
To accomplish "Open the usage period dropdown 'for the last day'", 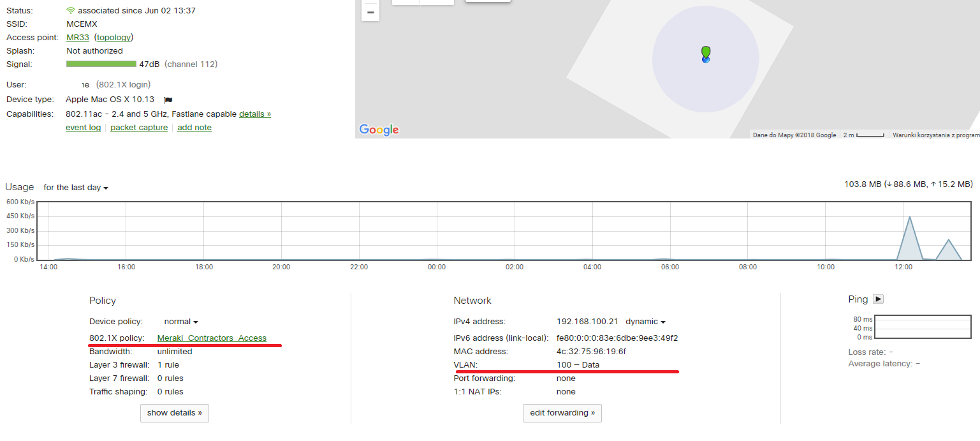I will click(76, 188).
